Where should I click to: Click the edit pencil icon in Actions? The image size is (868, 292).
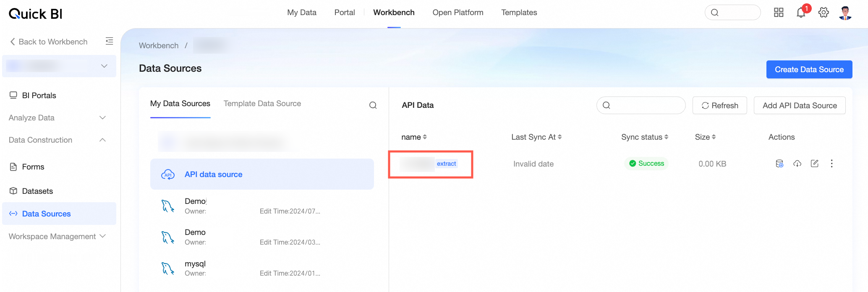point(815,164)
